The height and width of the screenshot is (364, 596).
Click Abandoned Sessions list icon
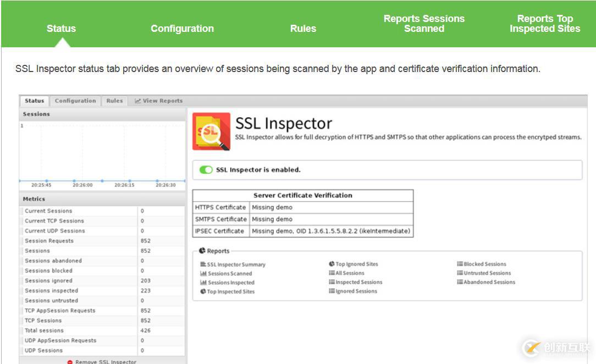tap(460, 282)
